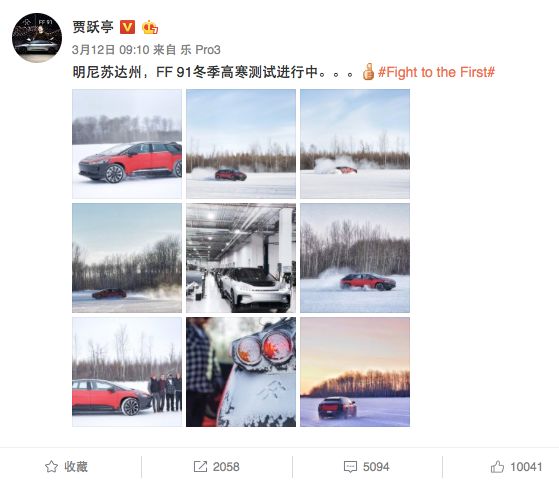Image resolution: width=559 pixels, height=485 pixels.
Task: Open the sunset snow driving photo
Action: point(355,372)
